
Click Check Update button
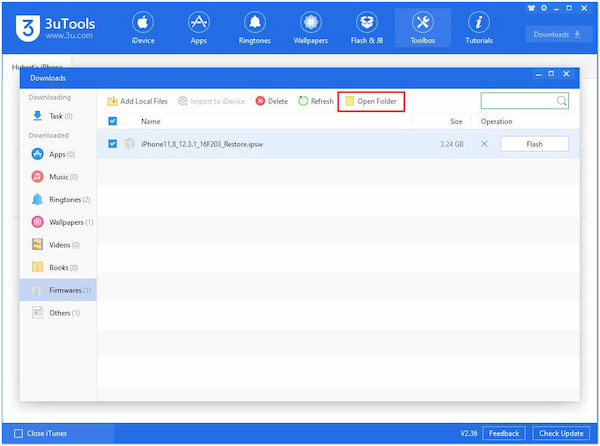[x=561, y=433]
